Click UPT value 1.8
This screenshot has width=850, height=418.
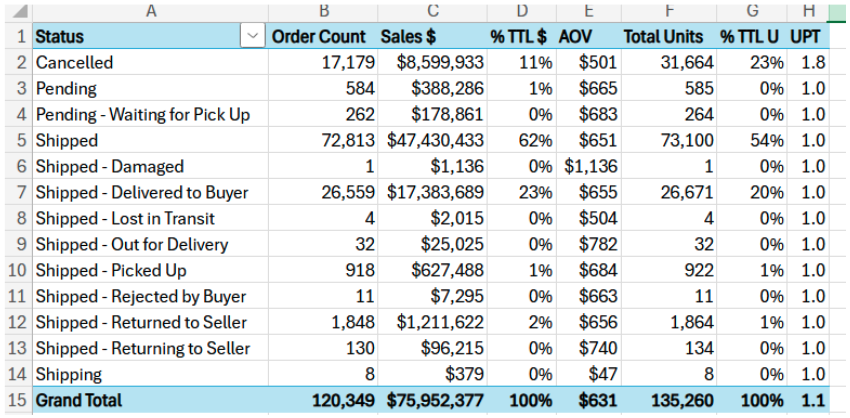click(808, 62)
